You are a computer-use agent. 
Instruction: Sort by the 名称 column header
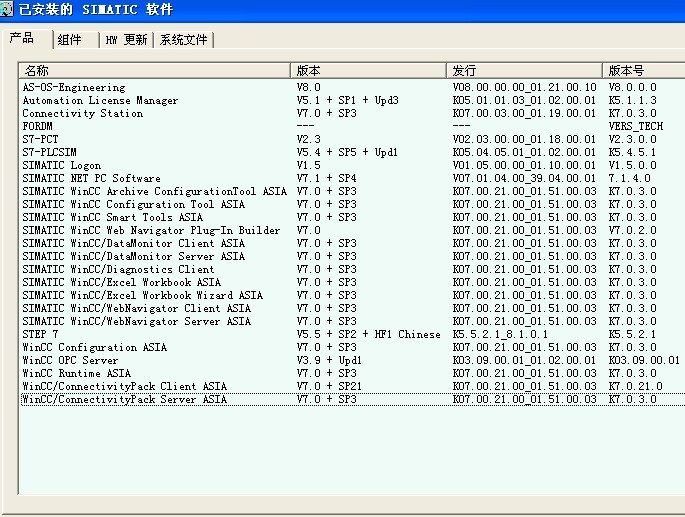(155, 70)
